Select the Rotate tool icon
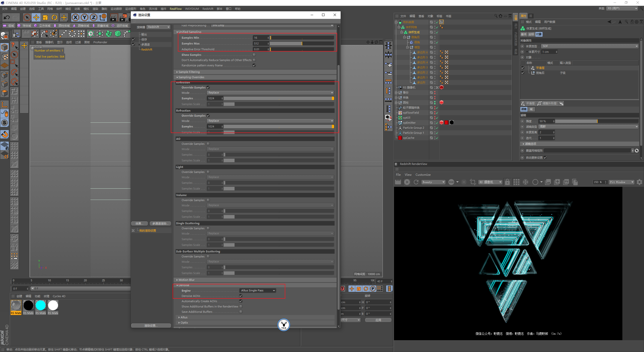Viewport: 644px width, 352px height. [x=54, y=17]
